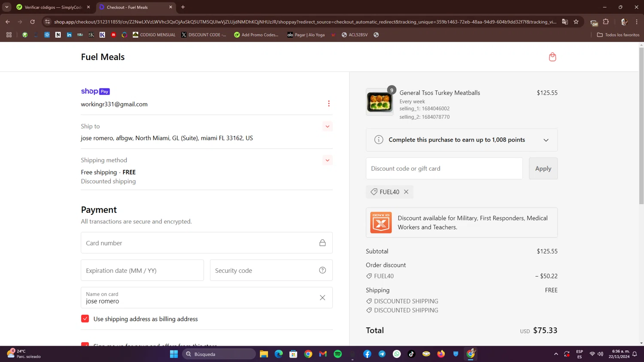Image resolution: width=644 pixels, height=362 pixels.
Task: Click the General Tsos Turkey Meatballs thumbnail
Action: click(380, 102)
